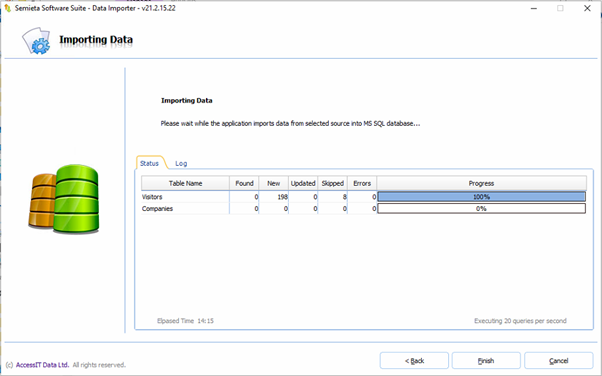This screenshot has height=376, width=602.
Task: Click the Table Name column header
Action: [x=185, y=183]
